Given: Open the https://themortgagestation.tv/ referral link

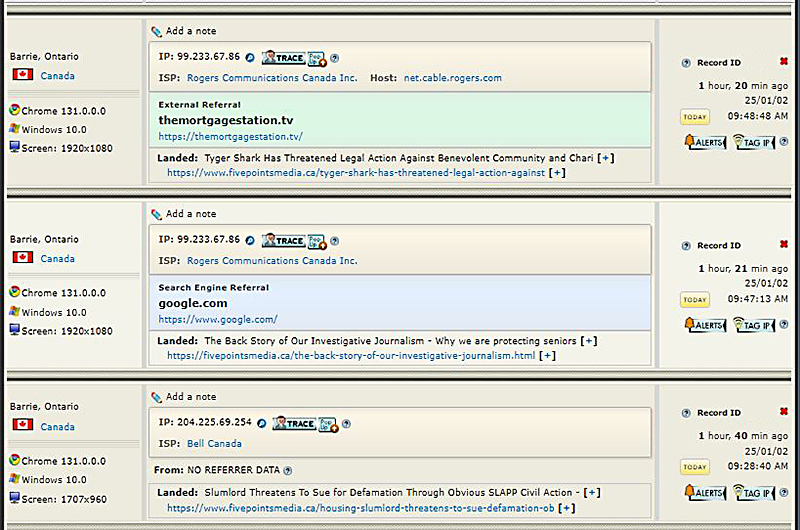Looking at the screenshot, I should 231,137.
